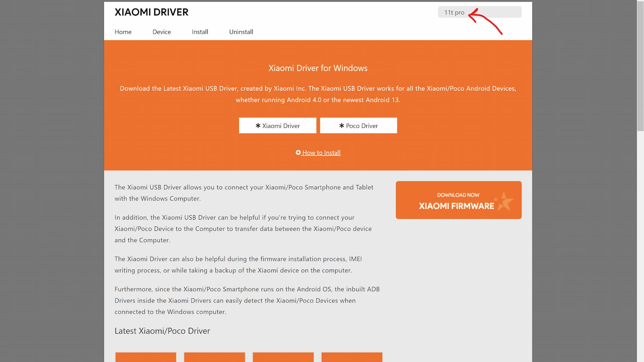Click the star icon on the firmware banner
The height and width of the screenshot is (362, 644).
pos(505,201)
